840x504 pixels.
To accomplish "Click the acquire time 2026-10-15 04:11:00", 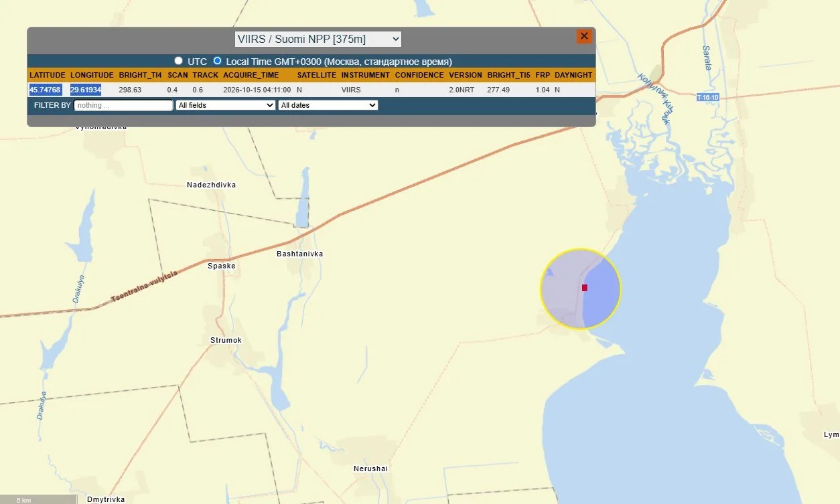I will [257, 90].
